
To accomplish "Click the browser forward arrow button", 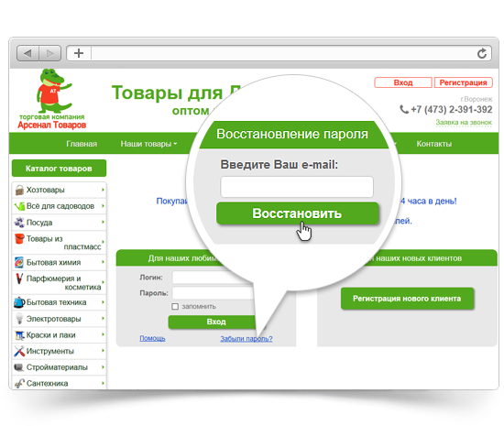I will pyautogui.click(x=49, y=53).
